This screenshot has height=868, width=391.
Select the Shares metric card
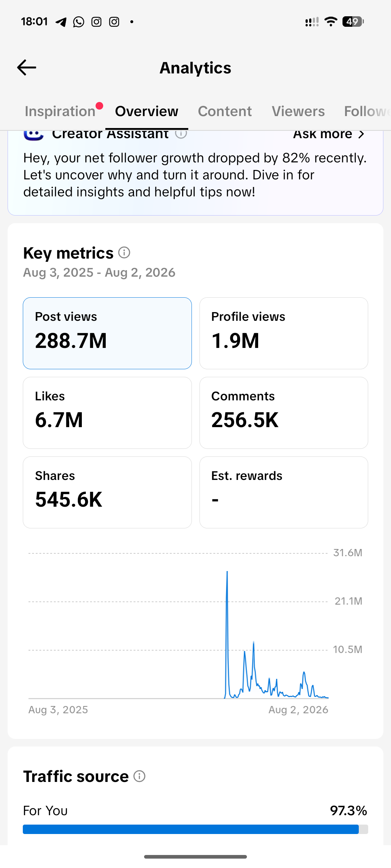pyautogui.click(x=107, y=492)
